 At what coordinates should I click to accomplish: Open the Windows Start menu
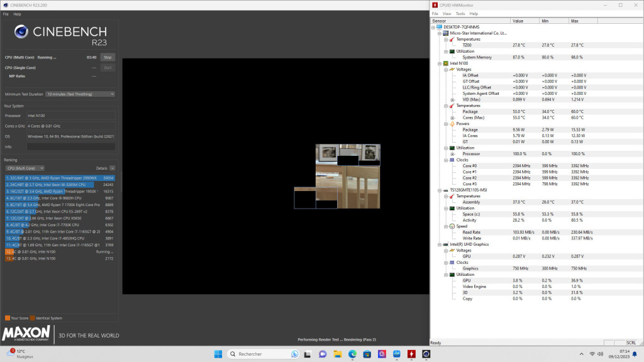pyautogui.click(x=218, y=354)
